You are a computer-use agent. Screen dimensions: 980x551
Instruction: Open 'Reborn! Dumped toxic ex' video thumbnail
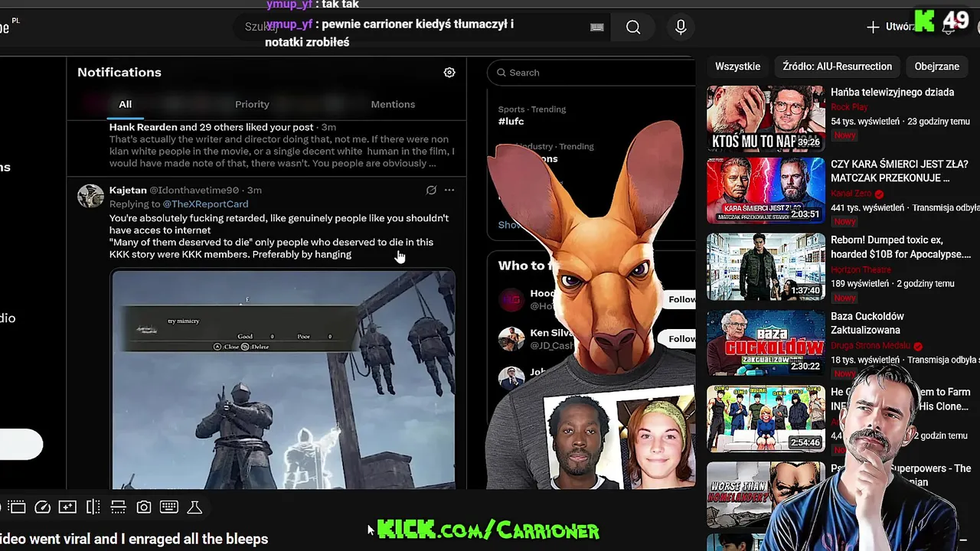pyautogui.click(x=766, y=267)
